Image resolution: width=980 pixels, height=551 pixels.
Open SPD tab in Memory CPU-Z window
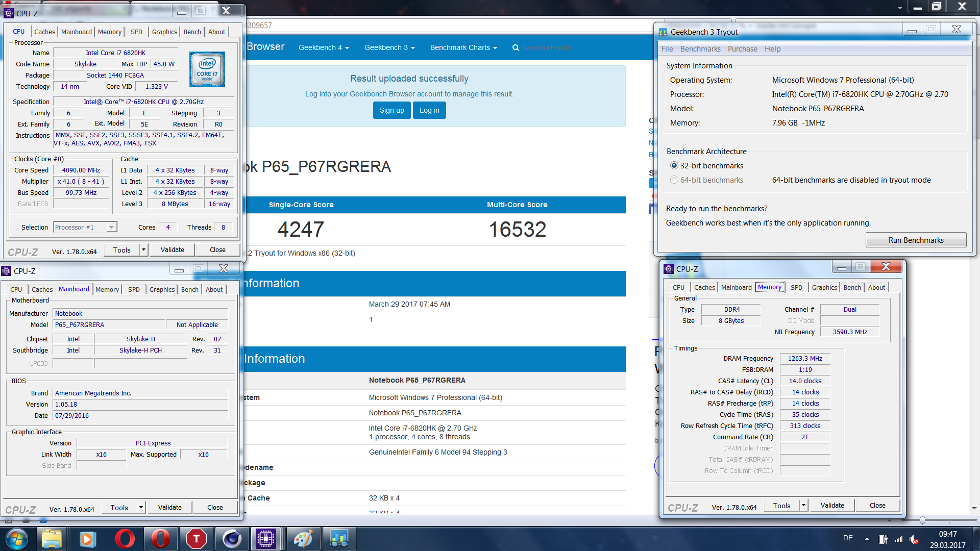[x=796, y=287]
